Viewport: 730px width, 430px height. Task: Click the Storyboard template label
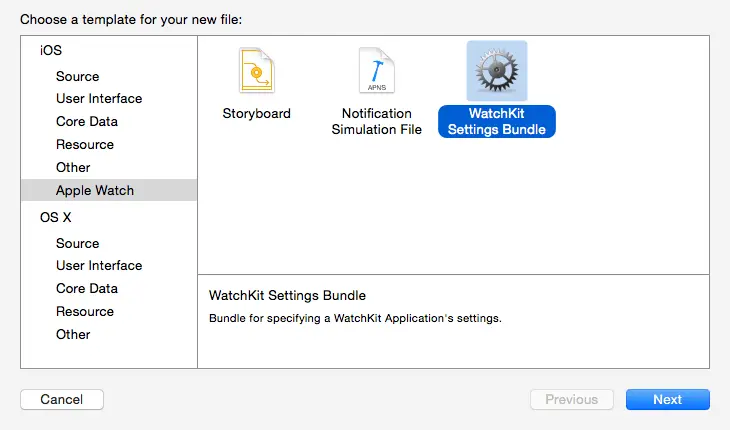256,114
